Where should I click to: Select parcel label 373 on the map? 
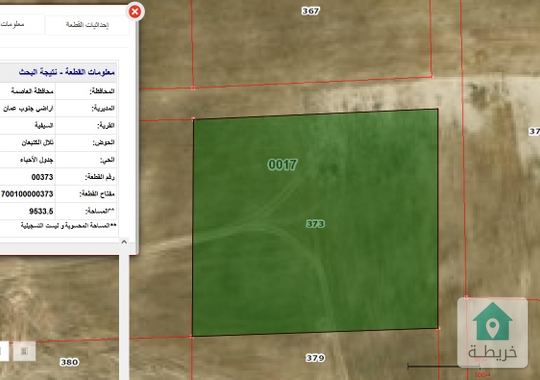coord(315,224)
